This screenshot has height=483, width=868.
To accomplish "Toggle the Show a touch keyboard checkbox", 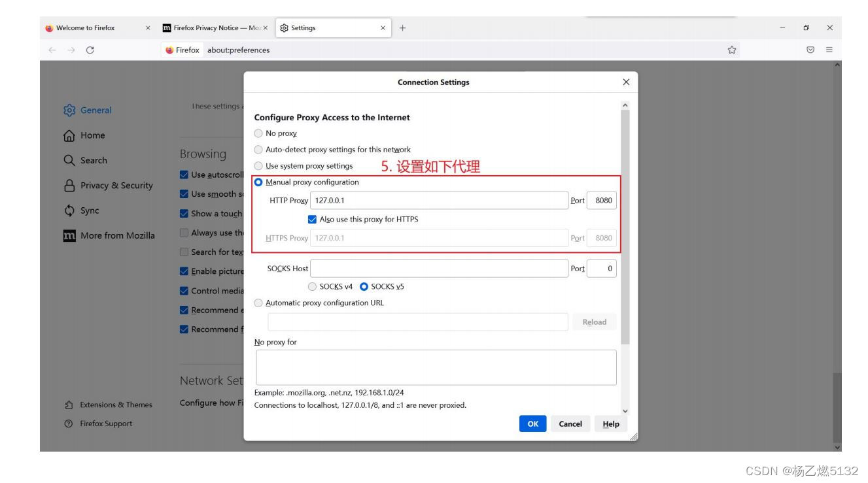I will [184, 213].
